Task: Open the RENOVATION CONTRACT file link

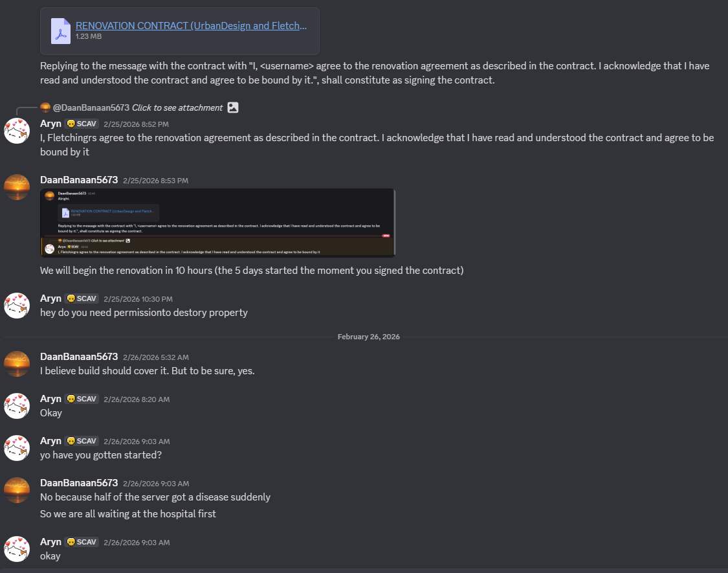Action: (191, 26)
